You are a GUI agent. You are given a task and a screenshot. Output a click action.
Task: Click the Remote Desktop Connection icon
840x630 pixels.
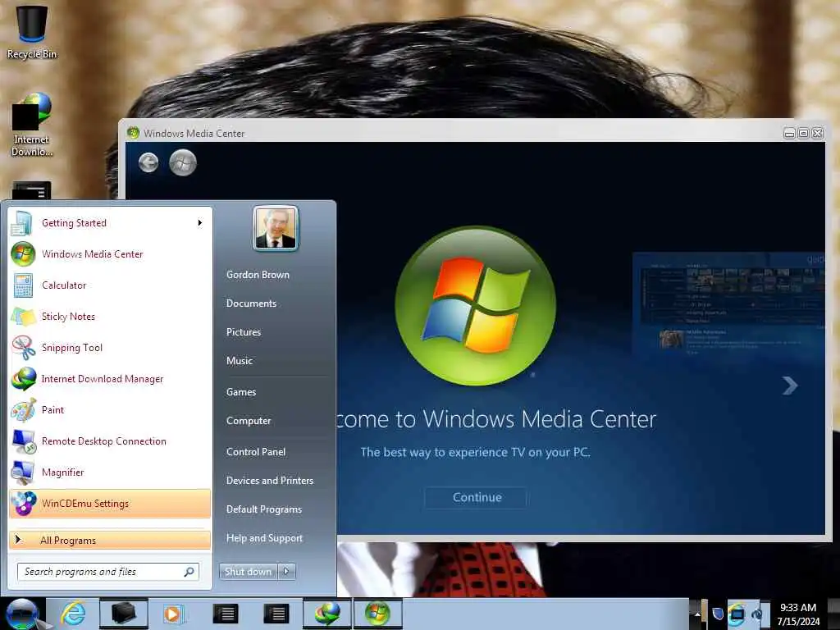[x=24, y=441]
